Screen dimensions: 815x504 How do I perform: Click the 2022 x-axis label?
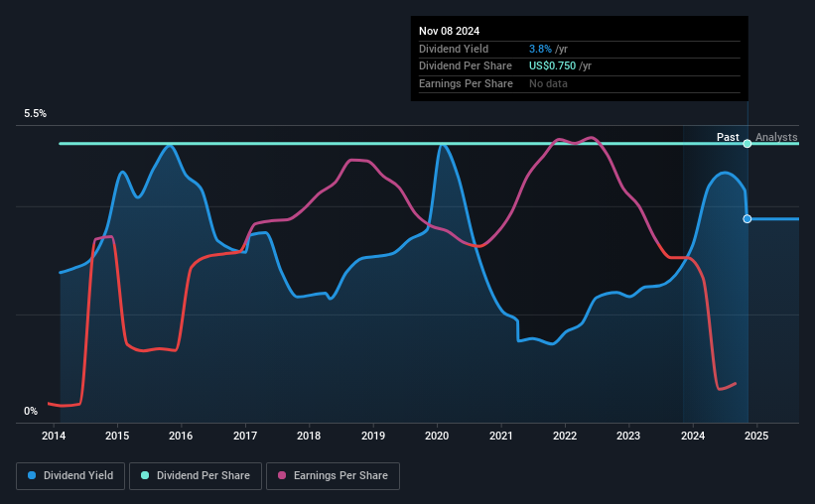[x=565, y=436]
